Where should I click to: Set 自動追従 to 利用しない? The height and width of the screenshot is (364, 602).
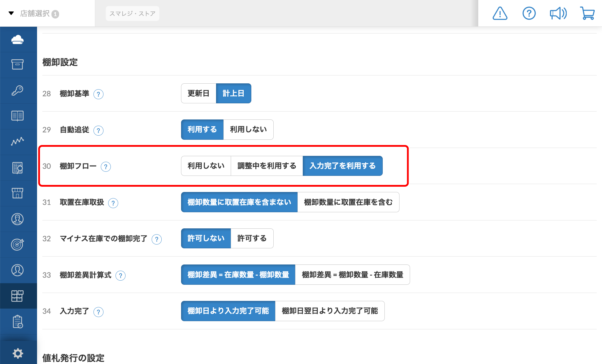pos(248,129)
